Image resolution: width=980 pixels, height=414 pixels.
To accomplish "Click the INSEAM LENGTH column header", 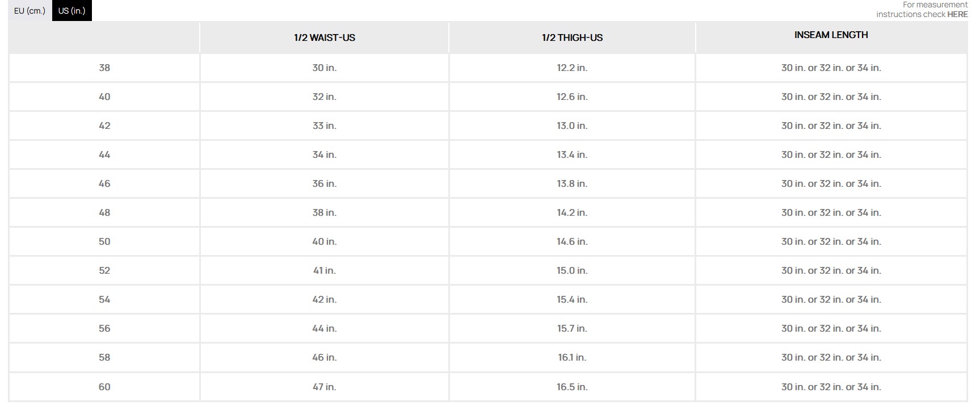I will pyautogui.click(x=831, y=35).
